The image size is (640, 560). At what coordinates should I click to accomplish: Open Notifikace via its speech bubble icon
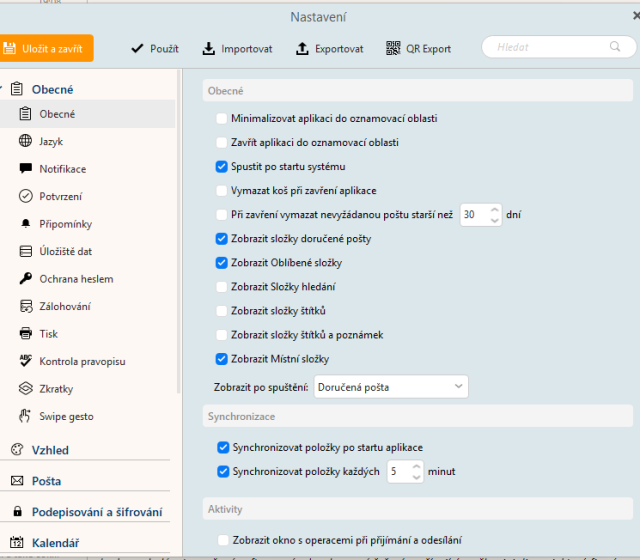click(x=26, y=169)
